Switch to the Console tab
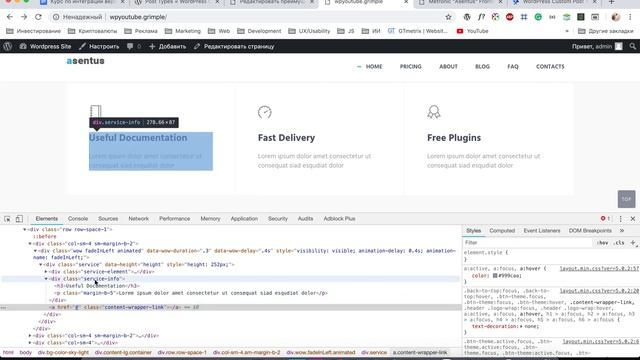The width and height of the screenshot is (640, 360). 78,219
